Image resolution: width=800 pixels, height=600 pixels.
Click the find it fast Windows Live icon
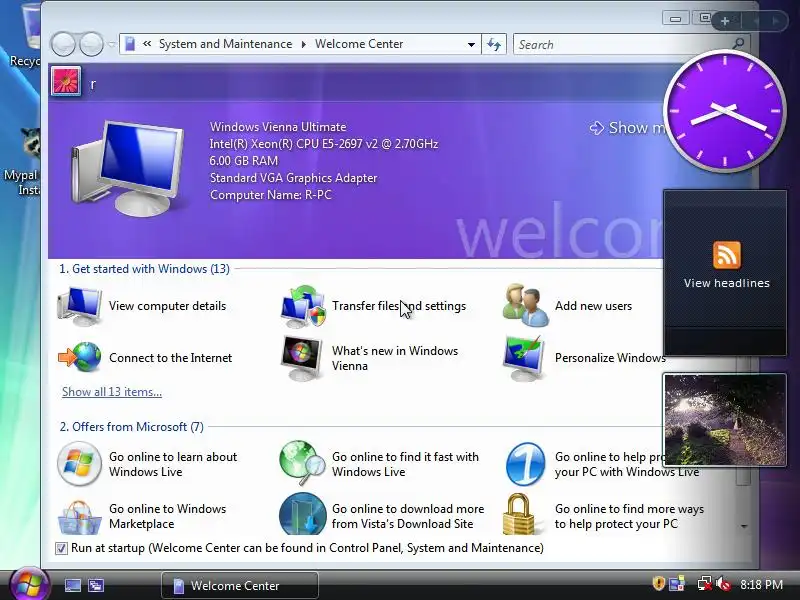303,463
